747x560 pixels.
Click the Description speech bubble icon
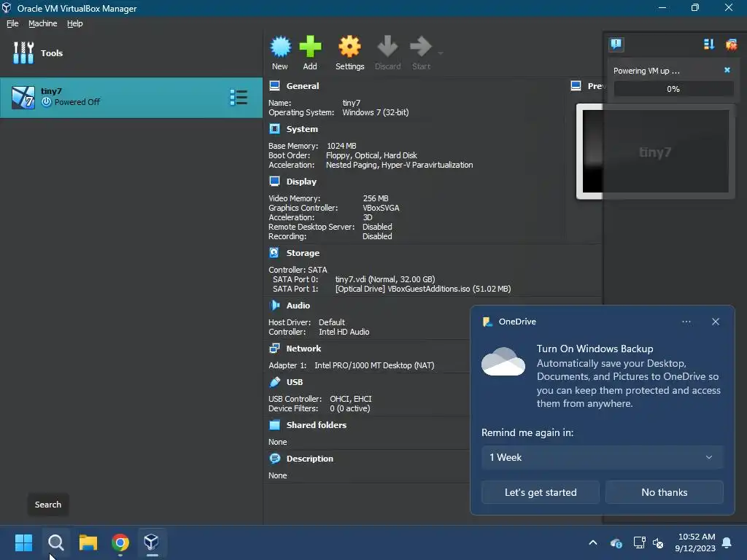click(274, 458)
